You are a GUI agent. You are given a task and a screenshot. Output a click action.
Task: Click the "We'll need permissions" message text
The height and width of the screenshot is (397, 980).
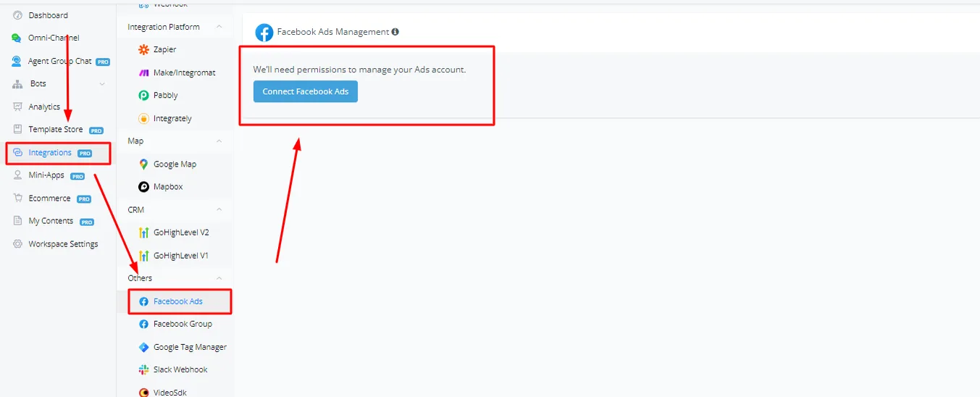pos(359,70)
